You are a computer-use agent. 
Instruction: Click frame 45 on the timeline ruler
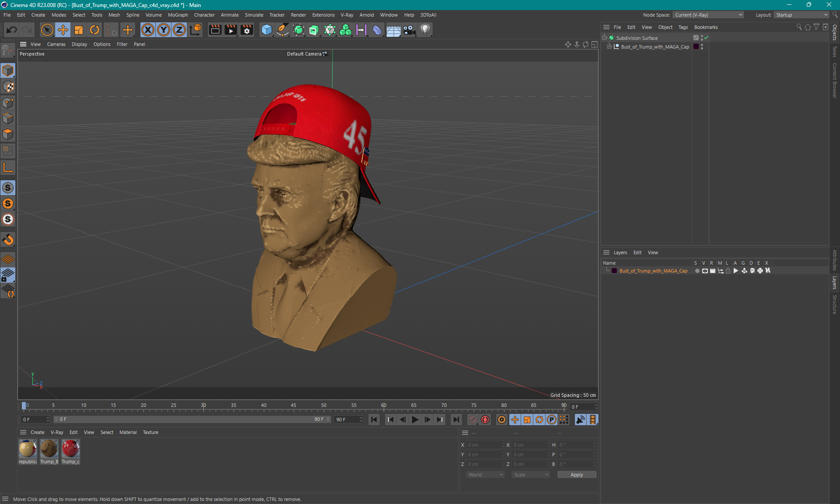294,406
